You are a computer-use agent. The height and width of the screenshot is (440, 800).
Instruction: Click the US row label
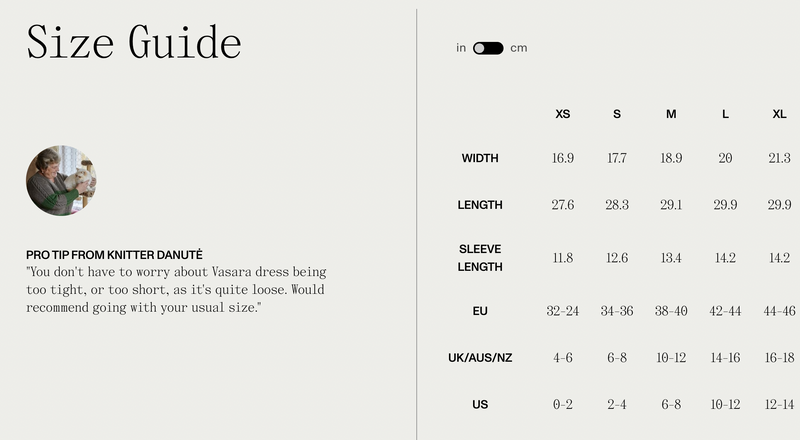480,405
